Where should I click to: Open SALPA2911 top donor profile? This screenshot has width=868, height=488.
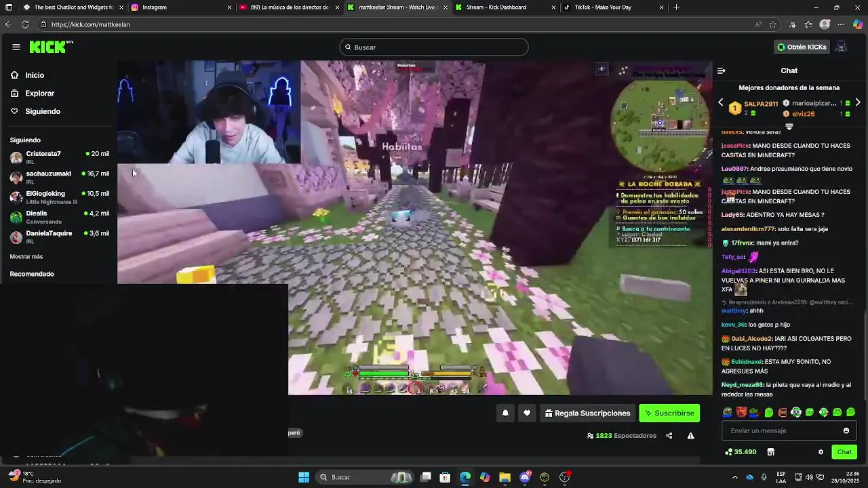[x=761, y=104]
